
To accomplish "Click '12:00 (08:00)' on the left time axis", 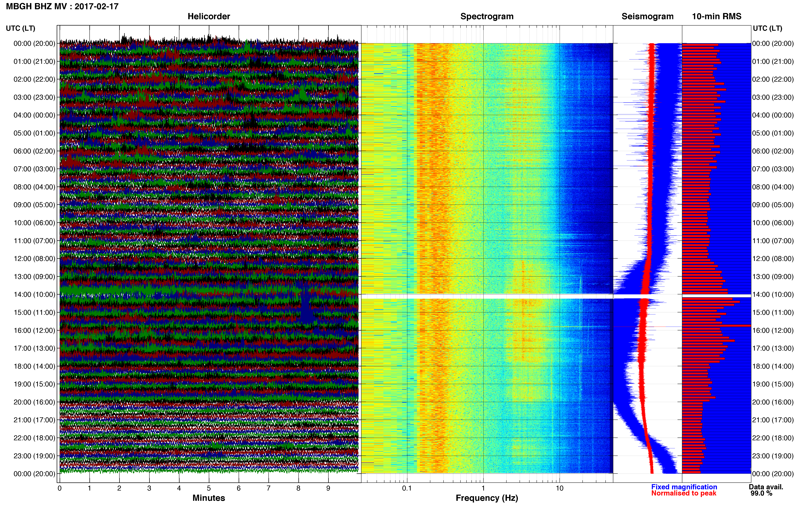I will [34, 259].
